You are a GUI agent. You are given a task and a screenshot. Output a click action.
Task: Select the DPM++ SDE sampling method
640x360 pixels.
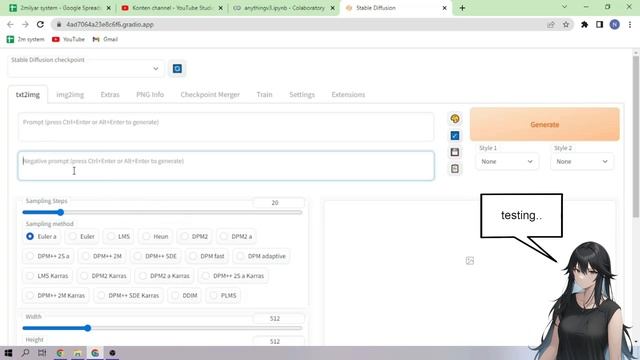coord(156,256)
